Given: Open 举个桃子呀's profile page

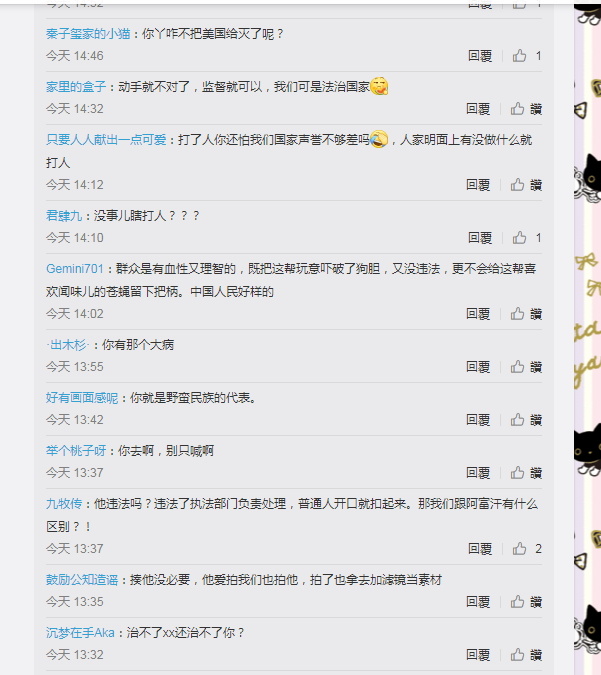Looking at the screenshot, I should pyautogui.click(x=76, y=451).
